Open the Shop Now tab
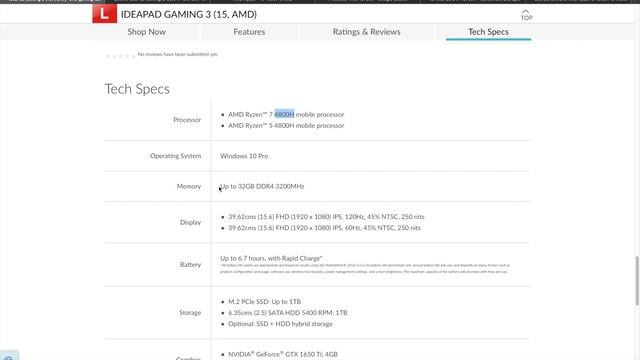The image size is (640, 360). pyautogui.click(x=147, y=32)
